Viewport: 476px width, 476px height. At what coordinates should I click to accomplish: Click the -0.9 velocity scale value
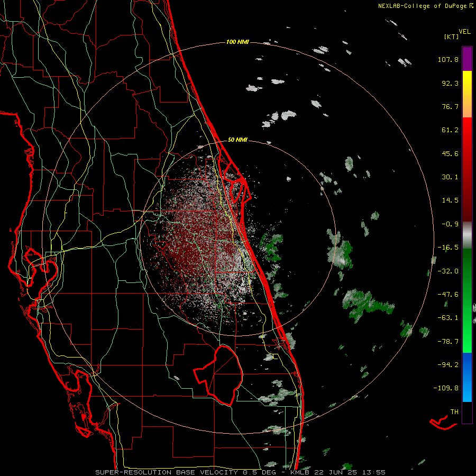pos(450,224)
